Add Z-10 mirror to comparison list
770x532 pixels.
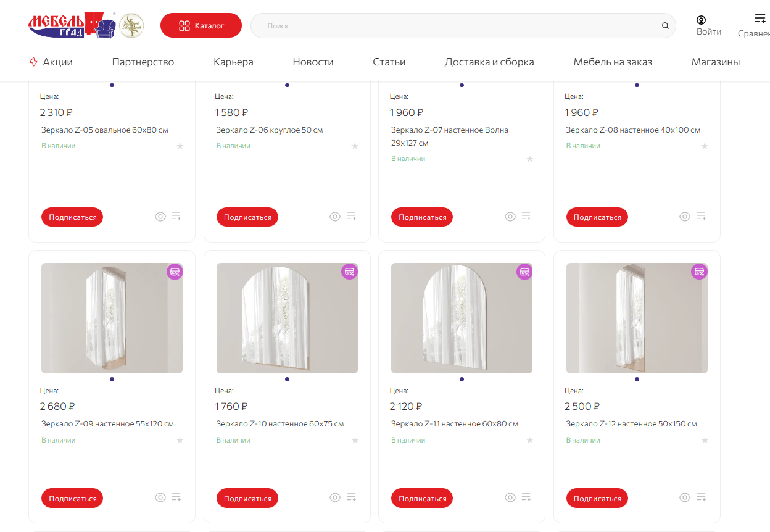pos(352,497)
